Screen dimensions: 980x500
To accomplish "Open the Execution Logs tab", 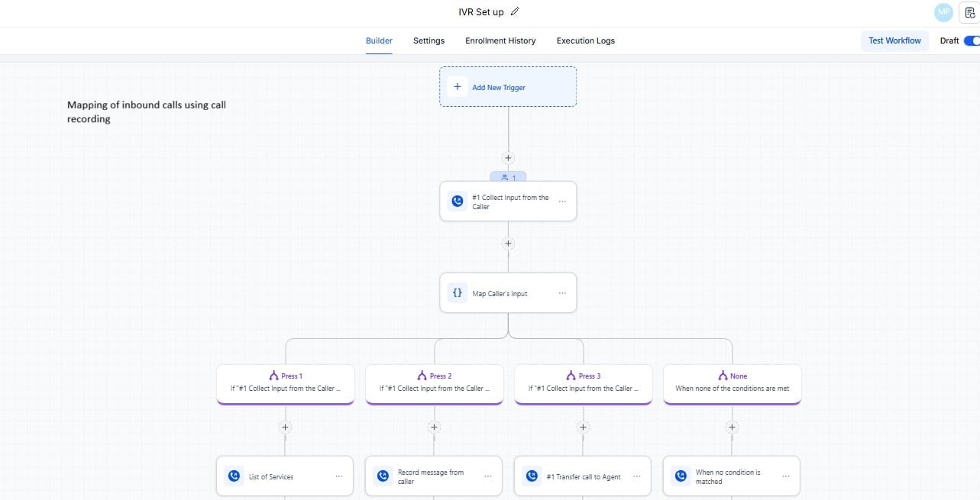I will [x=585, y=40].
